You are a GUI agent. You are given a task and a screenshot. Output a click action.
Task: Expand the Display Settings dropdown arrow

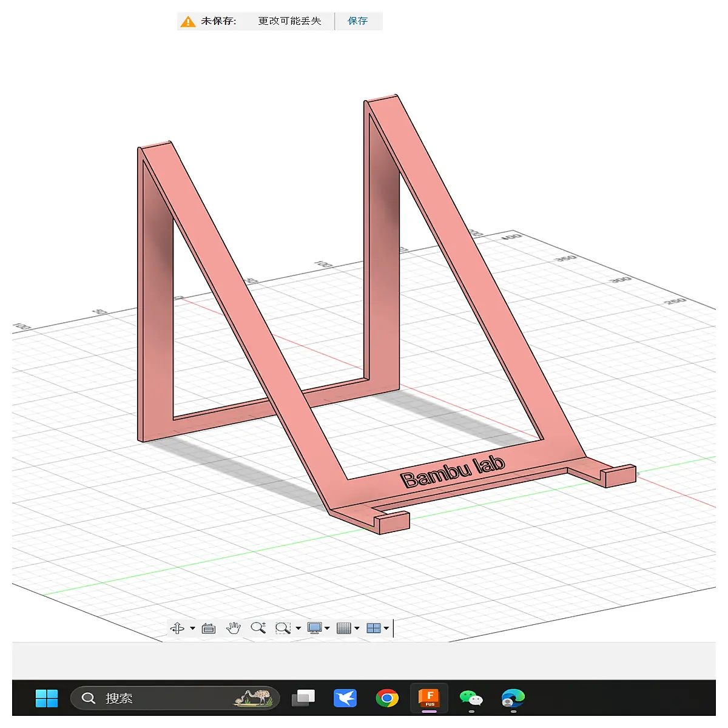pyautogui.click(x=327, y=628)
